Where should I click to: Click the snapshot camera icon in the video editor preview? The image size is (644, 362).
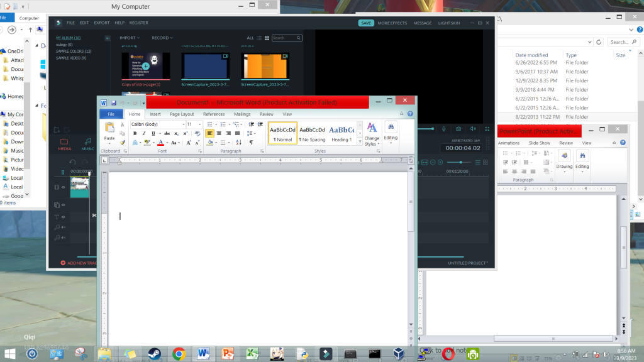tap(458, 129)
